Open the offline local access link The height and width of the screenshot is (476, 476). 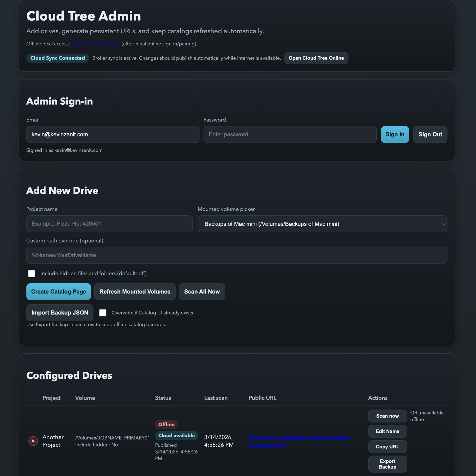pos(95,43)
